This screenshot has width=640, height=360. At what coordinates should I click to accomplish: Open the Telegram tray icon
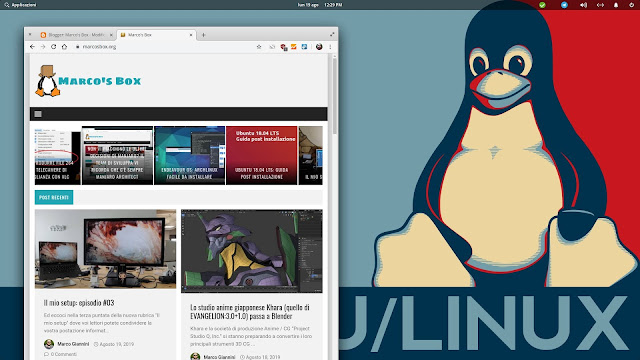pos(564,5)
